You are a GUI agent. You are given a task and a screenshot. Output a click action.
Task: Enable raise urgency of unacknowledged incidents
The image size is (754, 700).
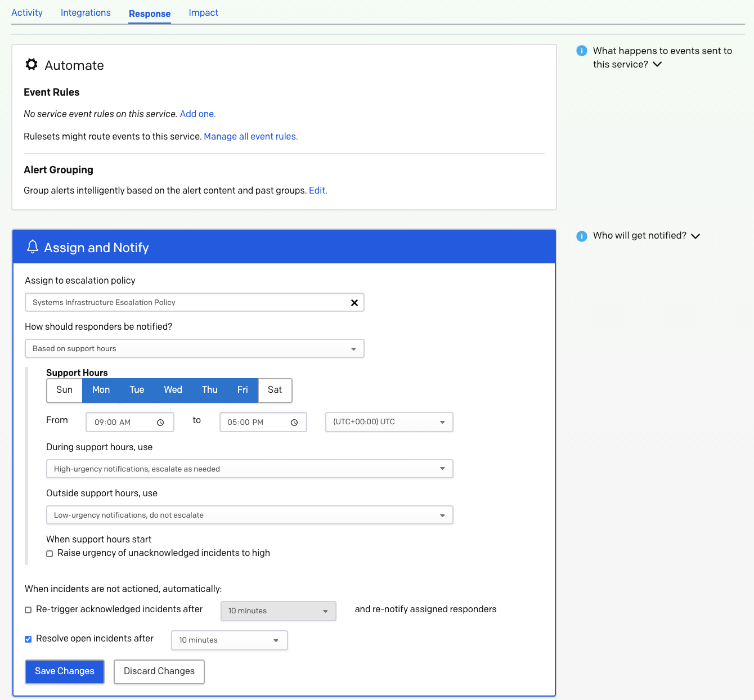pyautogui.click(x=50, y=554)
